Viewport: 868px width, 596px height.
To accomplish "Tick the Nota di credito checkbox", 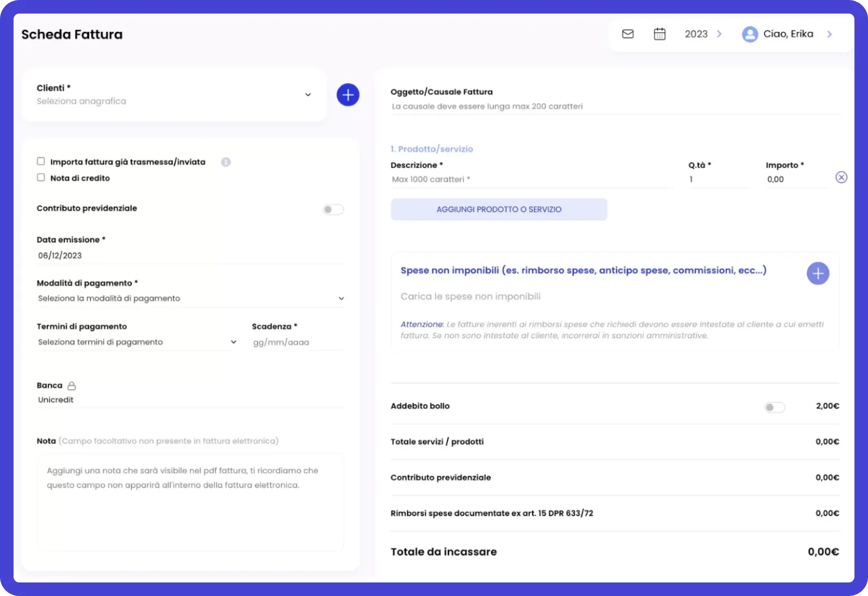I will (x=41, y=178).
